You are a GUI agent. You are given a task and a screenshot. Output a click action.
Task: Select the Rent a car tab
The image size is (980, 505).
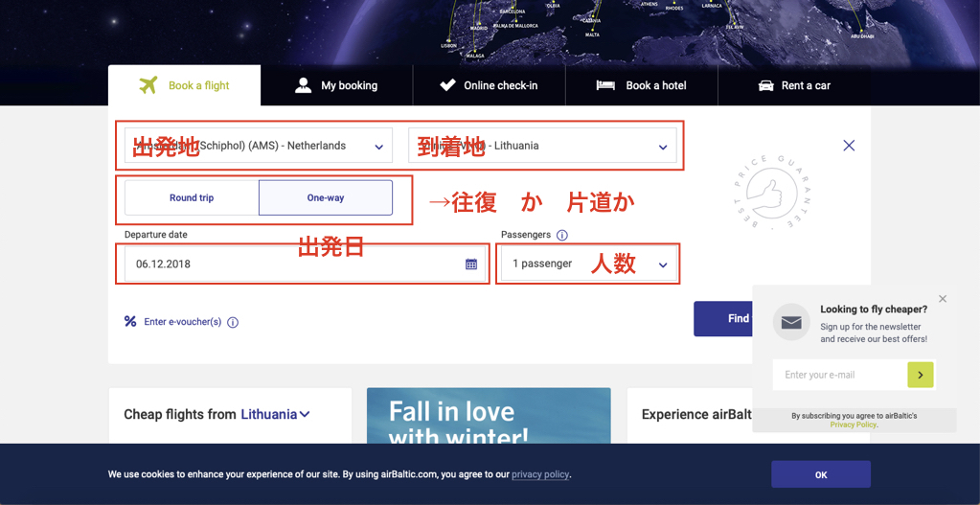pyautogui.click(x=794, y=85)
